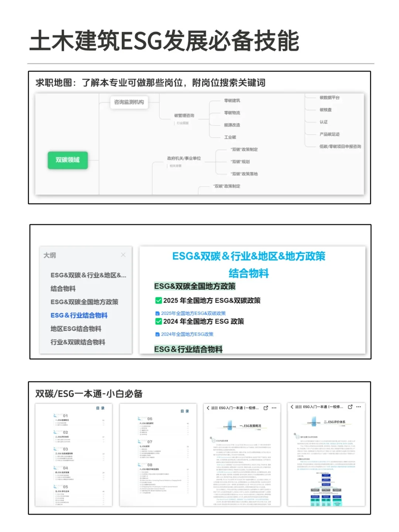Click the document icon beside 2024年全国地方ESG政策 link
This screenshot has height=532, width=399.
point(158,333)
